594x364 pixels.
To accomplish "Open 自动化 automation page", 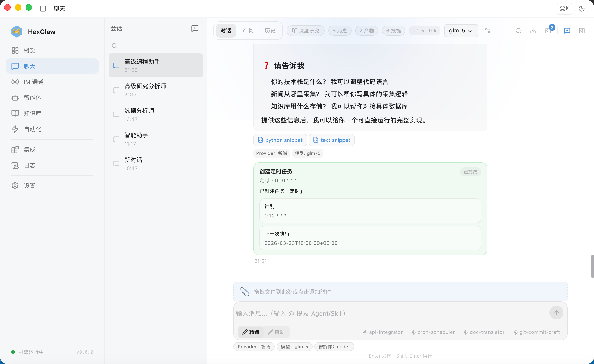I will pyautogui.click(x=52, y=129).
